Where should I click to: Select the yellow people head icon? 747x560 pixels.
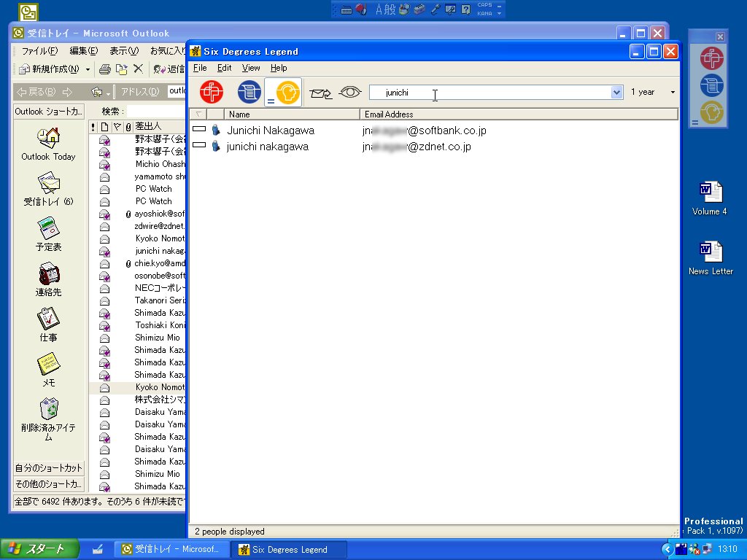tap(288, 93)
